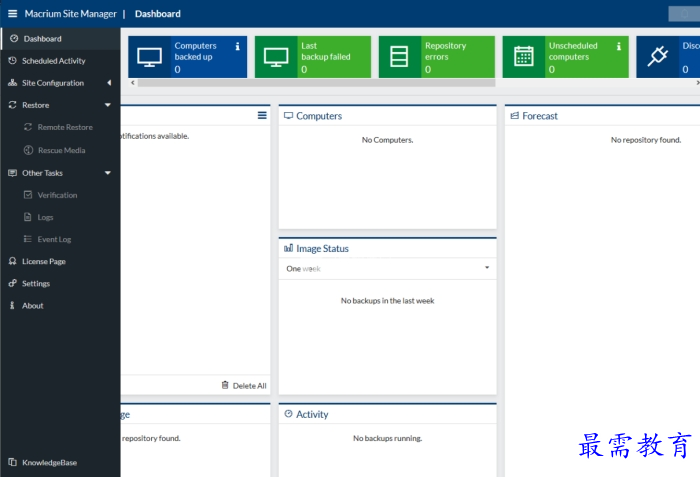Open the notifications panel menu icon
This screenshot has height=477, width=700.
click(x=262, y=116)
